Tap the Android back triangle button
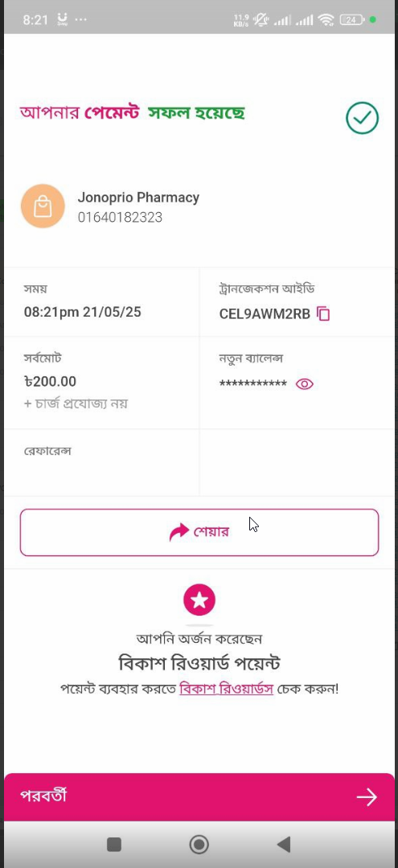The image size is (398, 868). (283, 844)
